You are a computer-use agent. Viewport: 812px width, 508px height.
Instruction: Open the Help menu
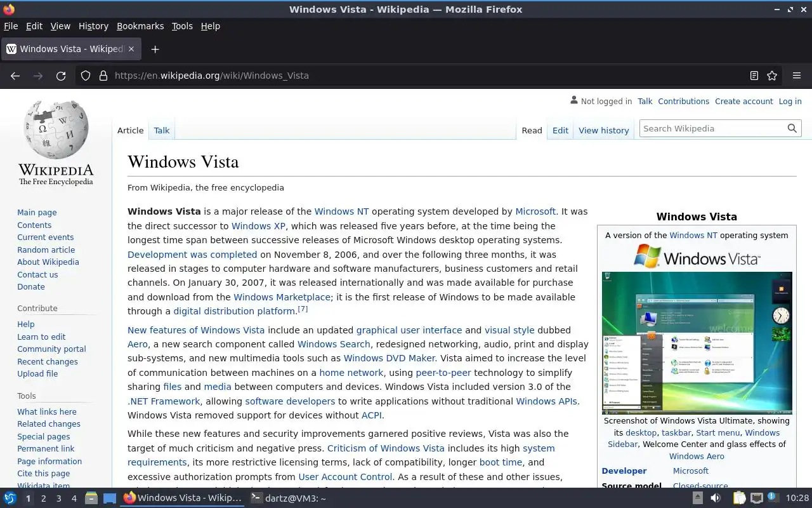pyautogui.click(x=211, y=26)
